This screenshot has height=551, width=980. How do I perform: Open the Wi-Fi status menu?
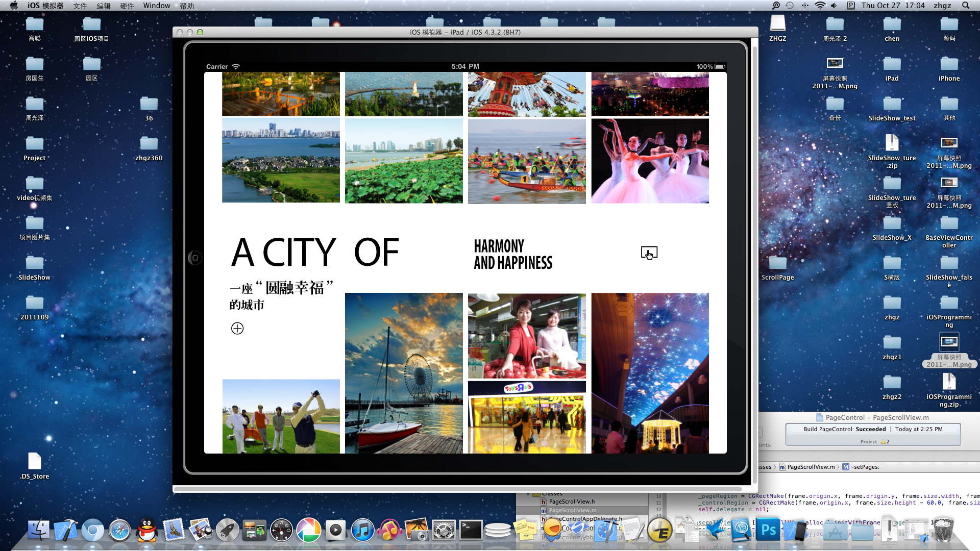[x=820, y=6]
